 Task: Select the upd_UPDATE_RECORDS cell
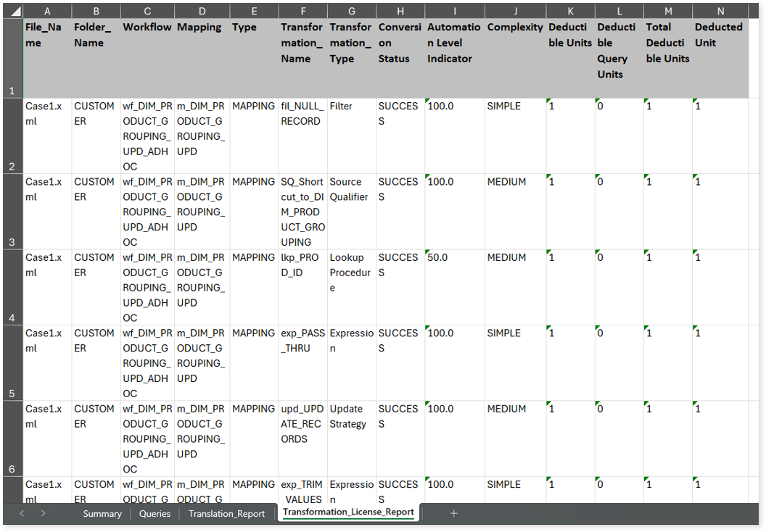(303, 439)
